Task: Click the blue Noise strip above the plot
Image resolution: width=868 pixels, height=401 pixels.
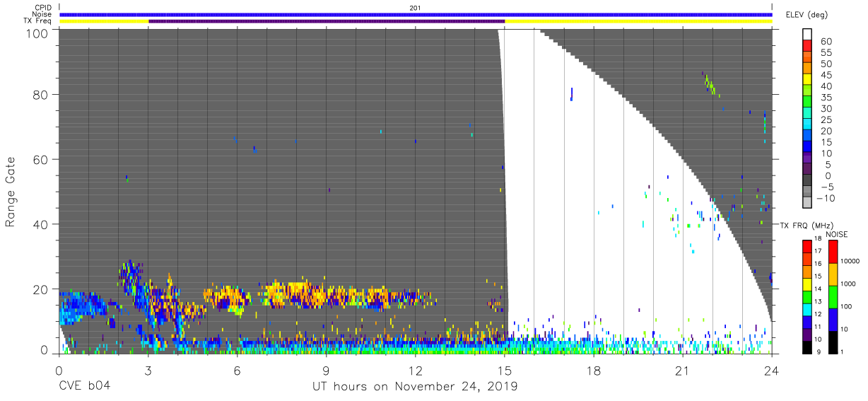Action: pos(416,14)
